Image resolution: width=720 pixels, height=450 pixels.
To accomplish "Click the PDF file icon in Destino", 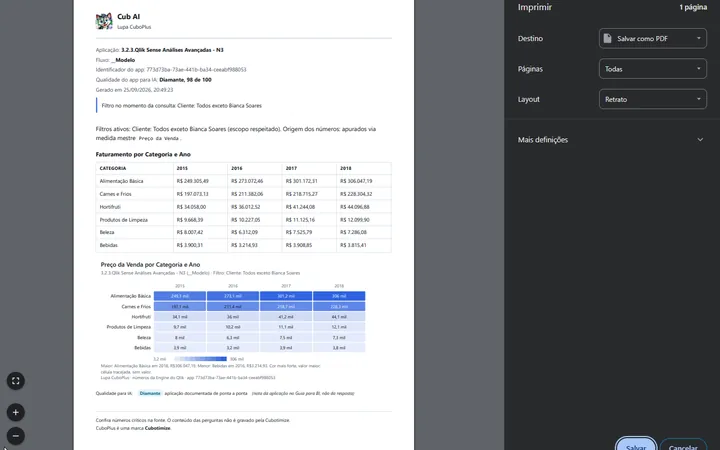I will click(608, 39).
